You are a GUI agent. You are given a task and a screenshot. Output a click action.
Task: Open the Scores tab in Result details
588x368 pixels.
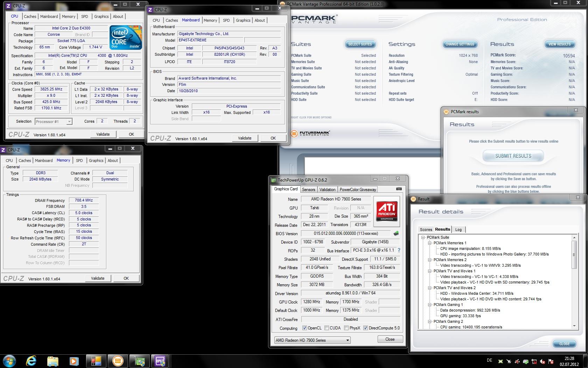(x=426, y=230)
